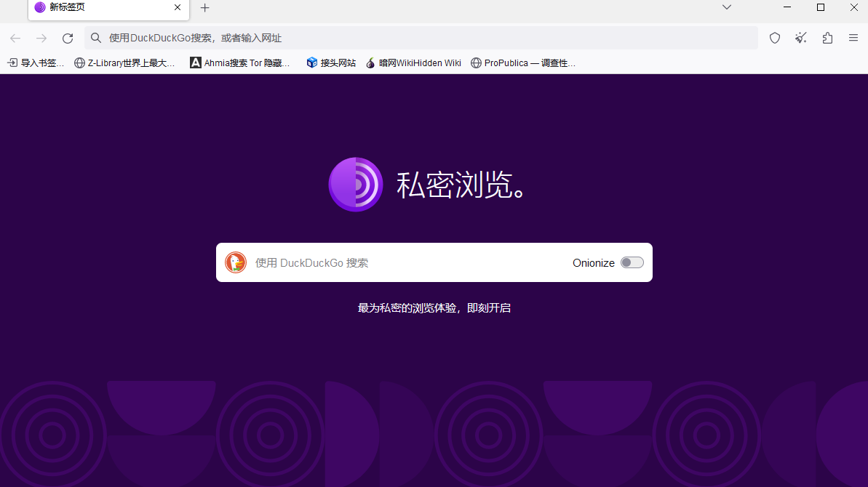Open the extensions puzzle icon
Viewport: 868px width, 487px height.
click(x=827, y=38)
